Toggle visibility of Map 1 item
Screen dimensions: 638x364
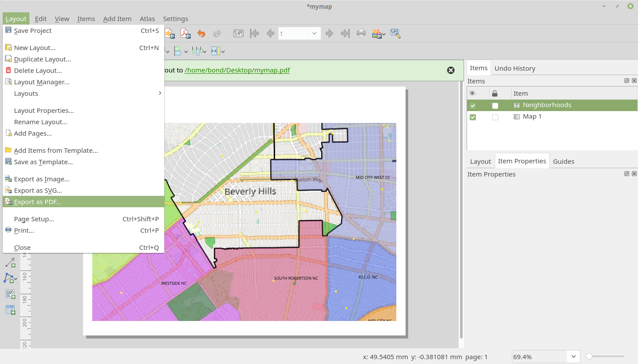tap(473, 117)
